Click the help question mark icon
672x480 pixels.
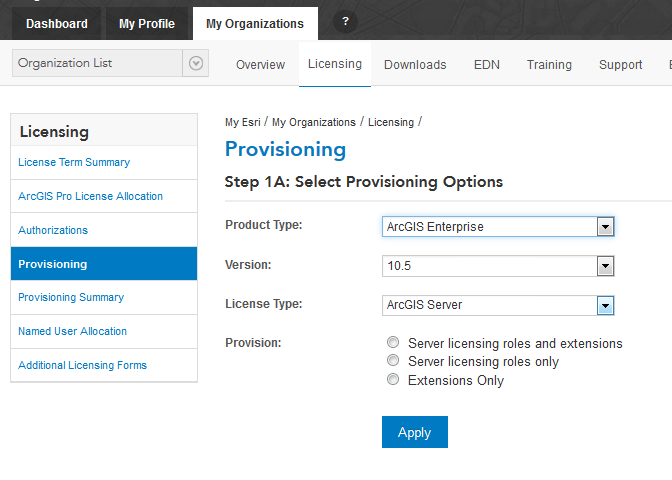click(x=345, y=22)
